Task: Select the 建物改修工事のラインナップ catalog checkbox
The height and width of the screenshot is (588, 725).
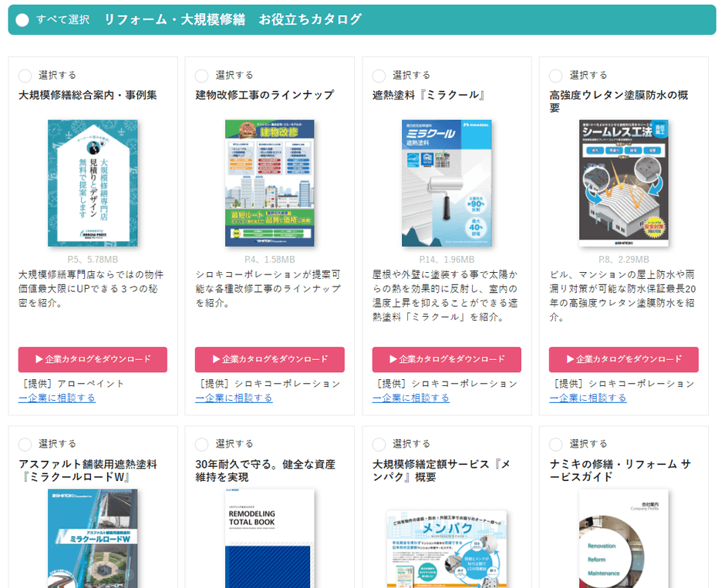Action: point(201,76)
